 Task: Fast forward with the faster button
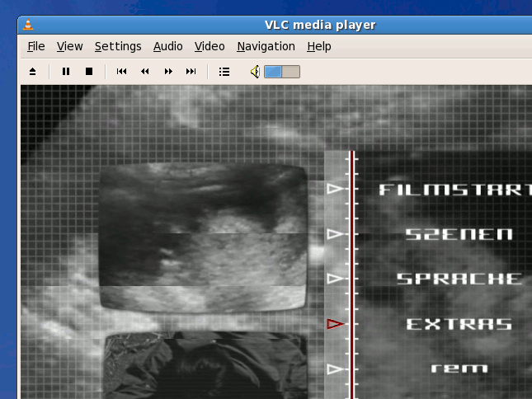tap(168, 72)
